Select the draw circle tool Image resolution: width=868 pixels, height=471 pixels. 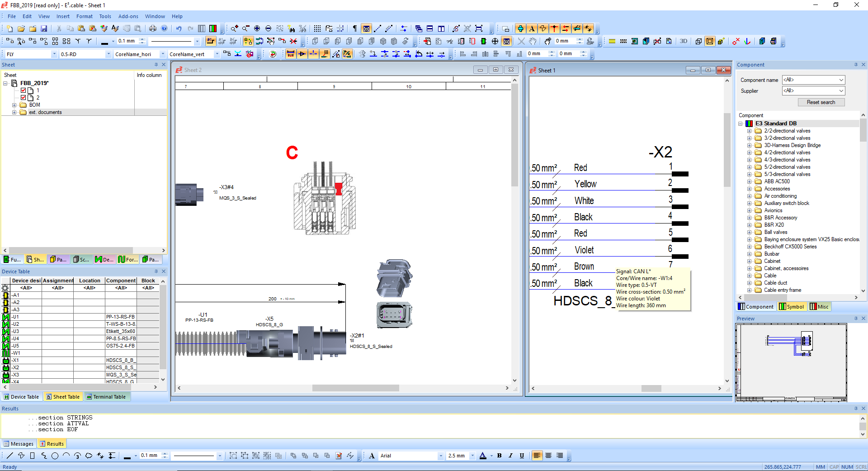pyautogui.click(x=55, y=456)
